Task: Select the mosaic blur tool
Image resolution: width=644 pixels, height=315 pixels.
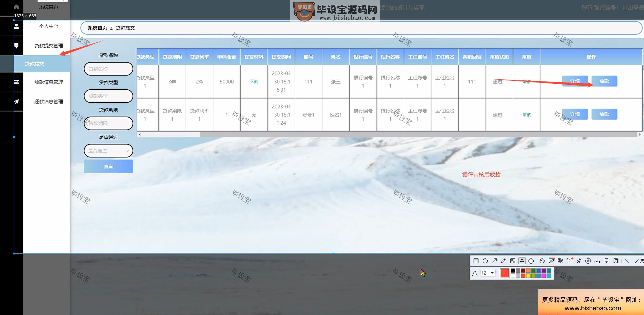Action: (513, 261)
